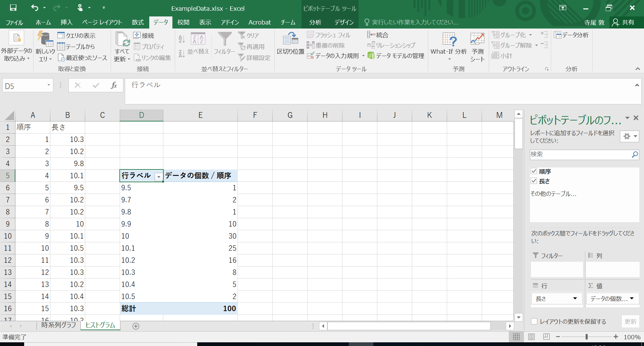Click the formula bar text 行ラベル
Screen dimensions: 644x346
pos(146,85)
